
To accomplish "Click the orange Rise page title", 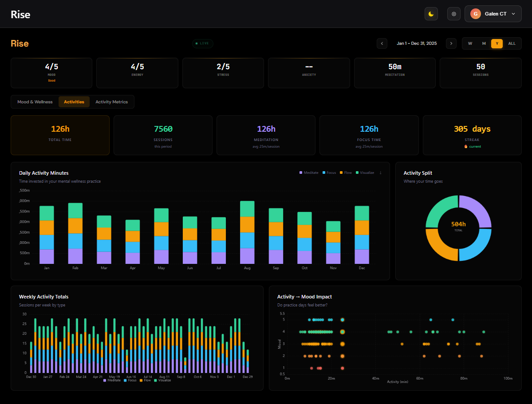I will 20,43.
